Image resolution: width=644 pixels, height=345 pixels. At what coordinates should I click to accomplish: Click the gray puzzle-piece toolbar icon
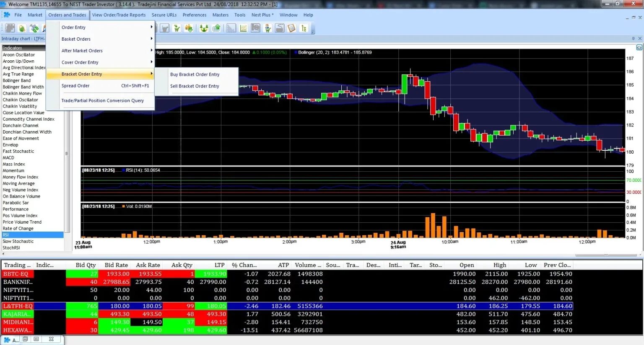[x=10, y=28]
